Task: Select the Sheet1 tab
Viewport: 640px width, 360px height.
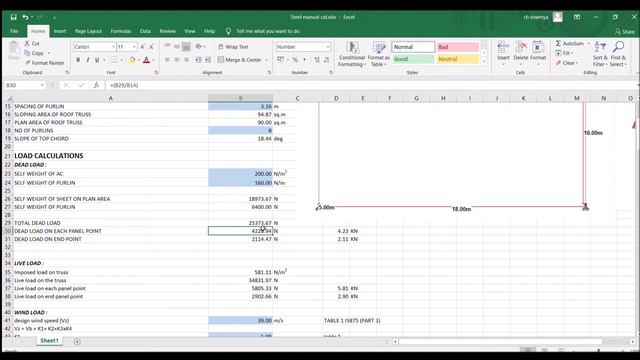Action: pyautogui.click(x=49, y=340)
